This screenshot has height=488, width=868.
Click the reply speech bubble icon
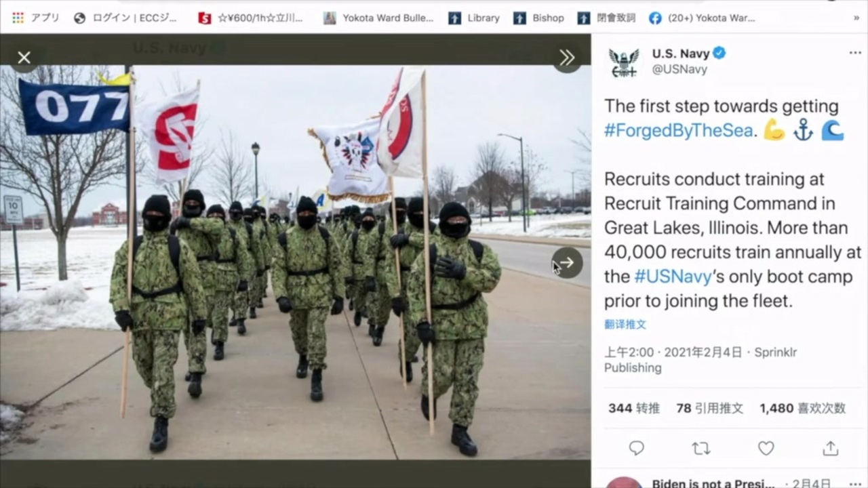636,448
